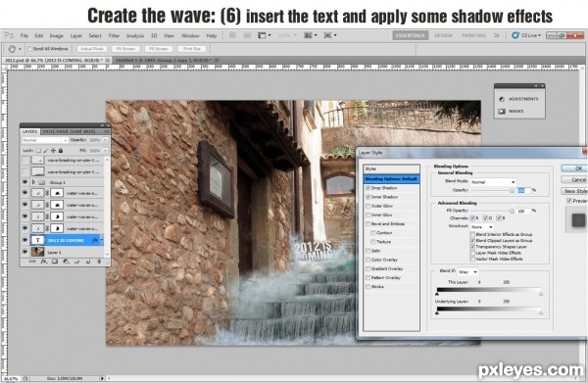Screen dimensions: 588x383
Task: Enable Bevel and Emboss style
Action: pyautogui.click(x=367, y=223)
